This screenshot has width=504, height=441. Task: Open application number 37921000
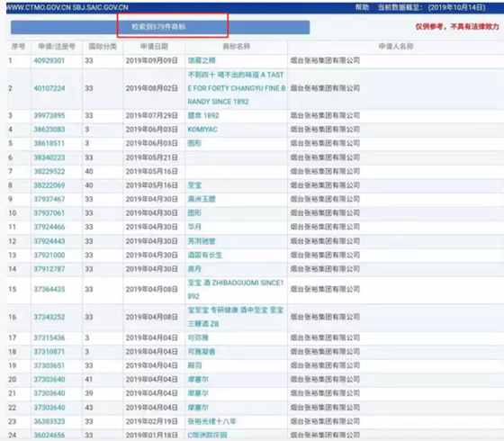49,256
